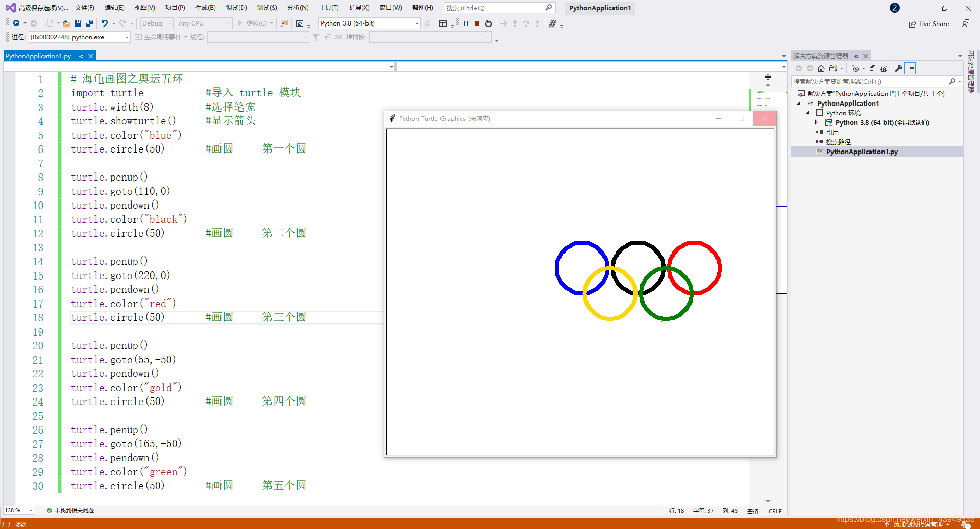Click the Find in Files icon
980x529 pixels.
284,23
